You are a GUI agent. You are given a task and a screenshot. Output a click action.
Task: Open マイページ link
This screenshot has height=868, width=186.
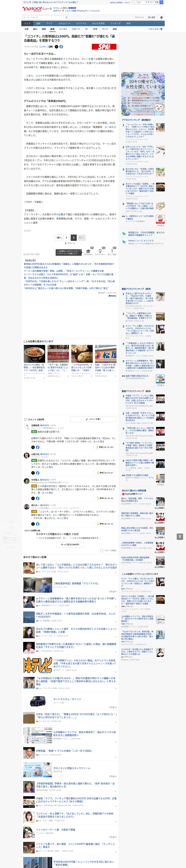pos(139,17)
